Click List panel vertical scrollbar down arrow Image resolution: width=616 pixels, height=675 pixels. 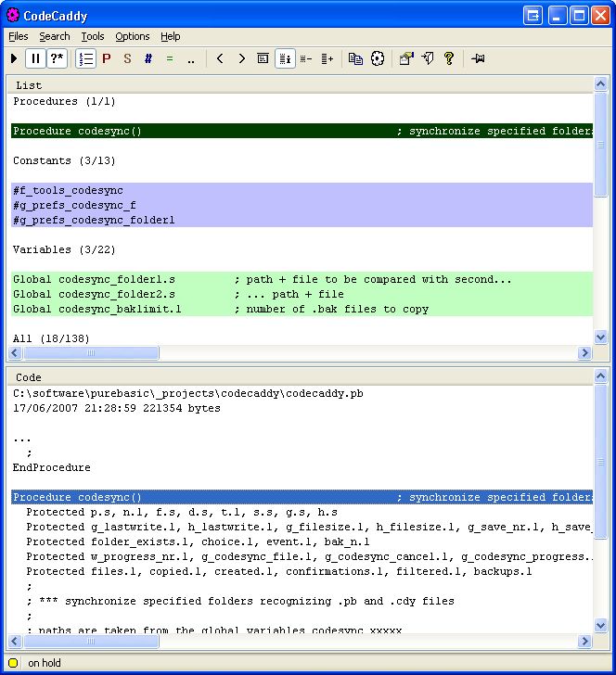point(600,337)
